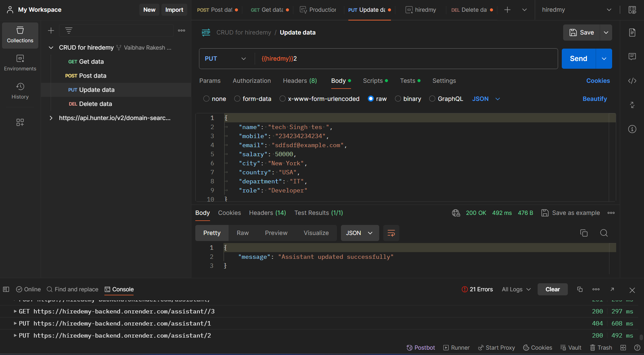Open collections options three-dot menu

click(182, 31)
